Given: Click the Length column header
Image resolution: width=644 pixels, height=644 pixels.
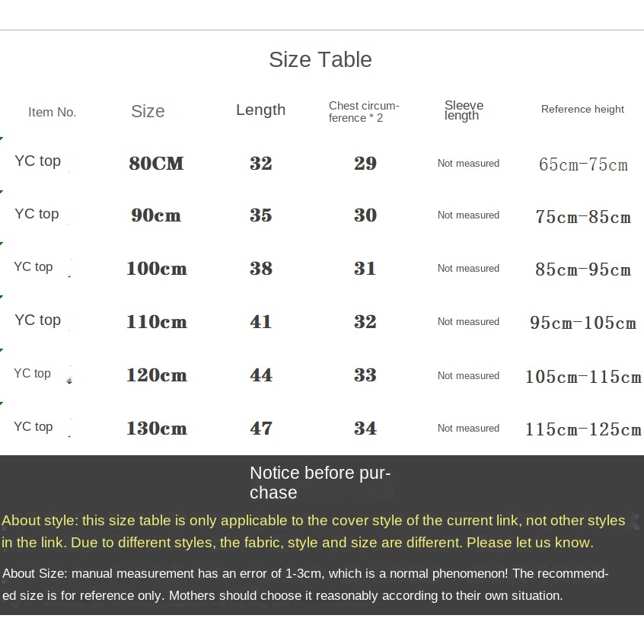Looking at the screenshot, I should pos(260,110).
